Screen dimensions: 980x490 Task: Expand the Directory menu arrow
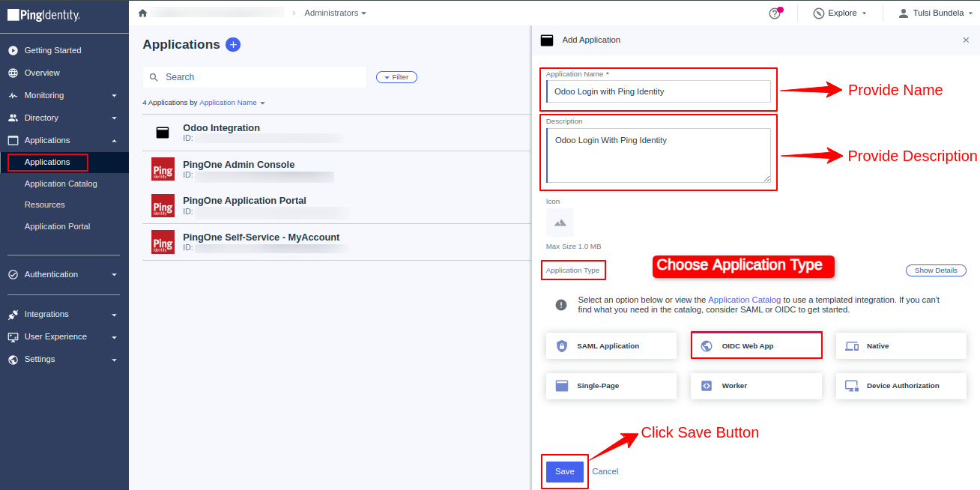[x=115, y=118]
